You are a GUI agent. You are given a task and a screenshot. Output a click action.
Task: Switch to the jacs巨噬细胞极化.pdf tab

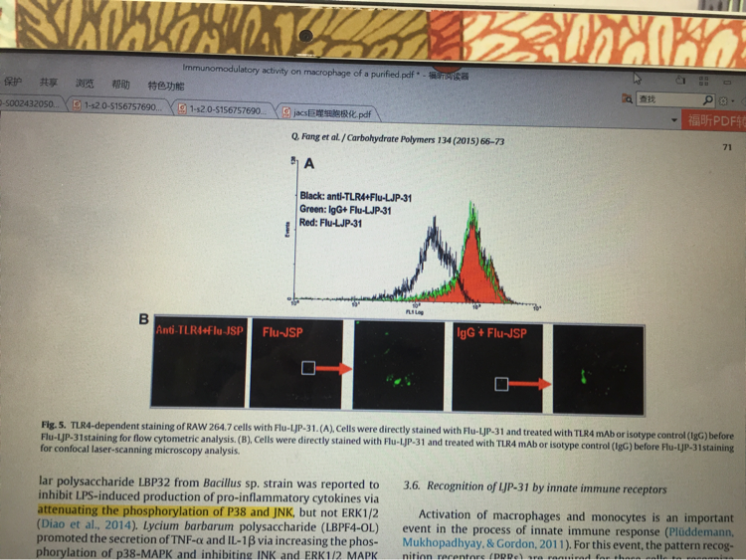[x=326, y=113]
